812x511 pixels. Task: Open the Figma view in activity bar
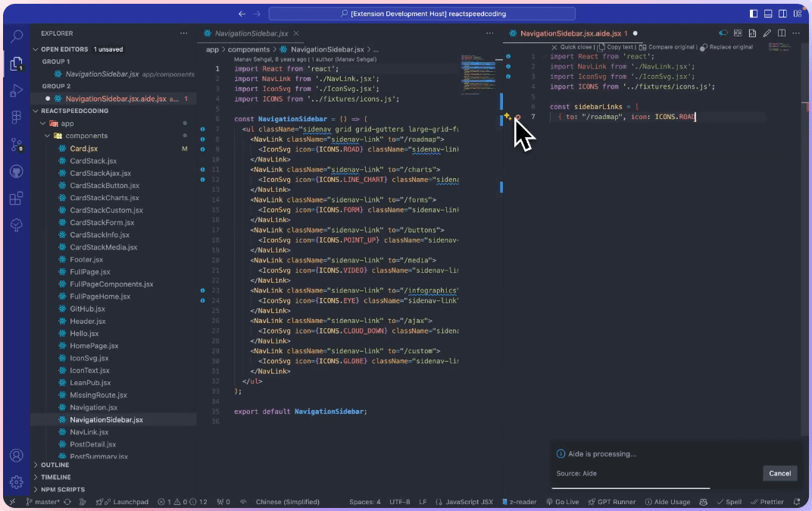[17, 117]
